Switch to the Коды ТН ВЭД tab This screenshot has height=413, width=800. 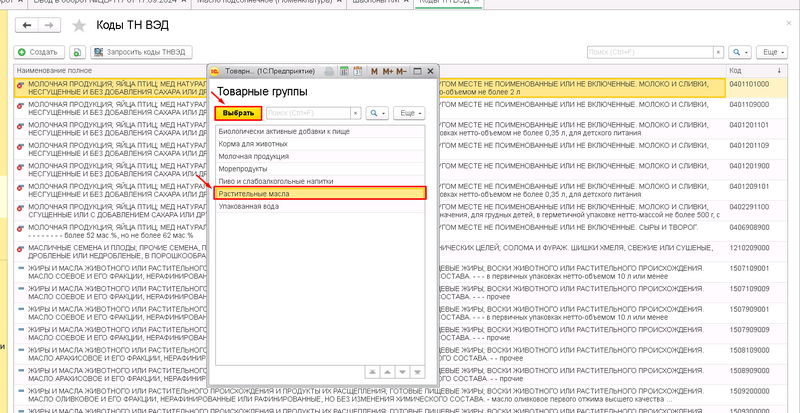click(x=449, y=2)
